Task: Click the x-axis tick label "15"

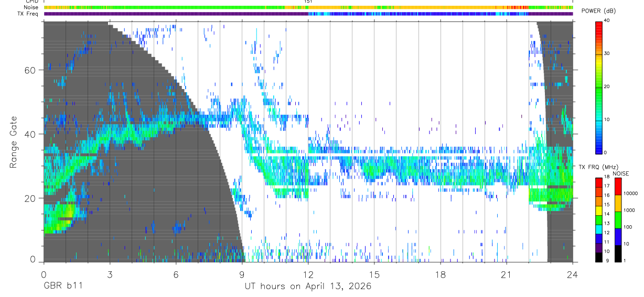Action: coord(374,275)
